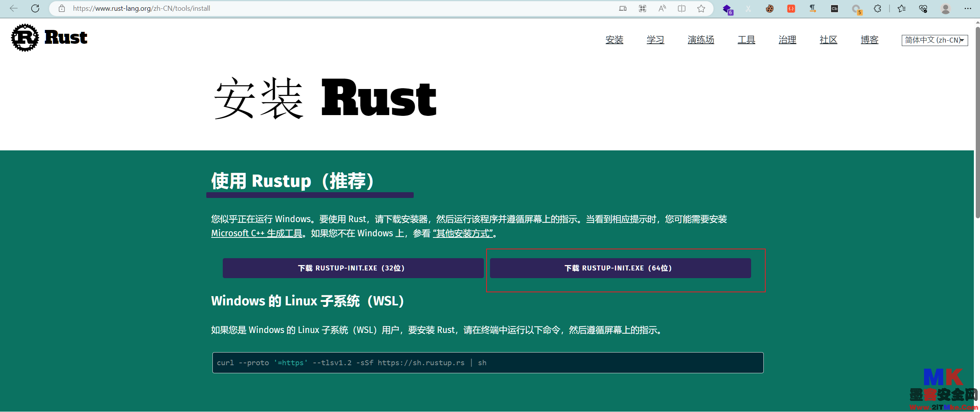Click the scissors extension icon
980x412 pixels.
(748, 8)
